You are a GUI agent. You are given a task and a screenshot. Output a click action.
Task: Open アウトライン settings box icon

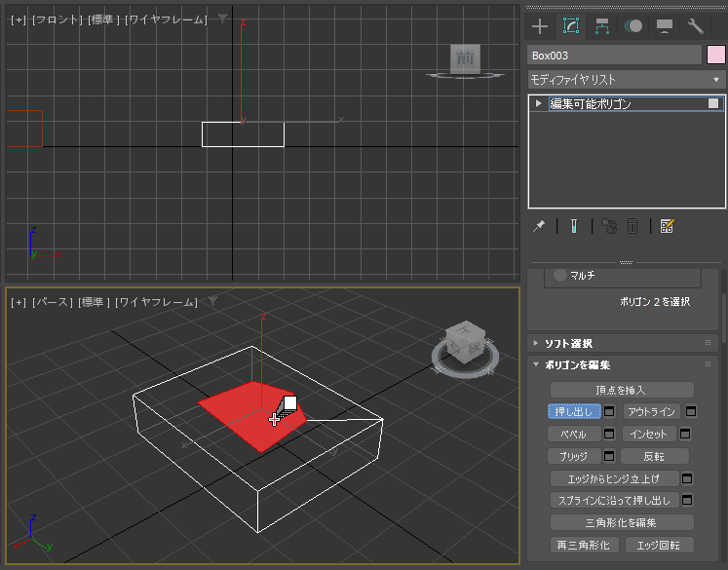691,411
